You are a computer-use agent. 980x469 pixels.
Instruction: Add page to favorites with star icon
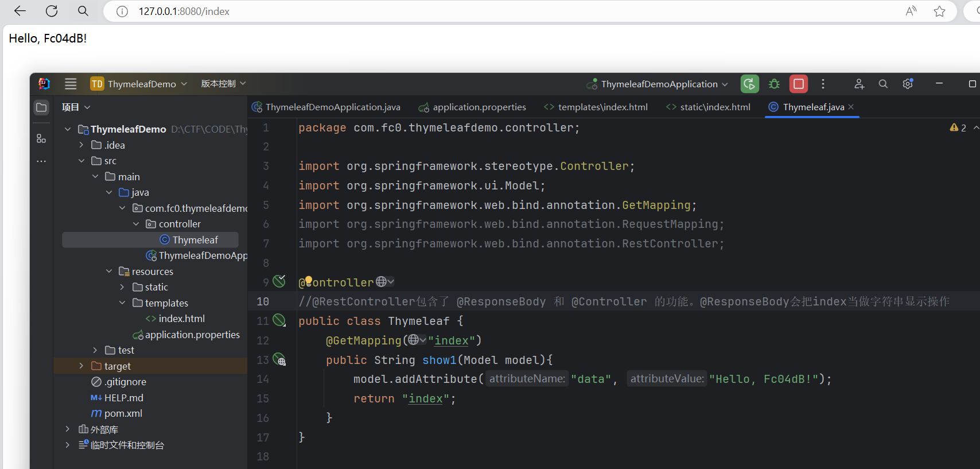tap(939, 11)
